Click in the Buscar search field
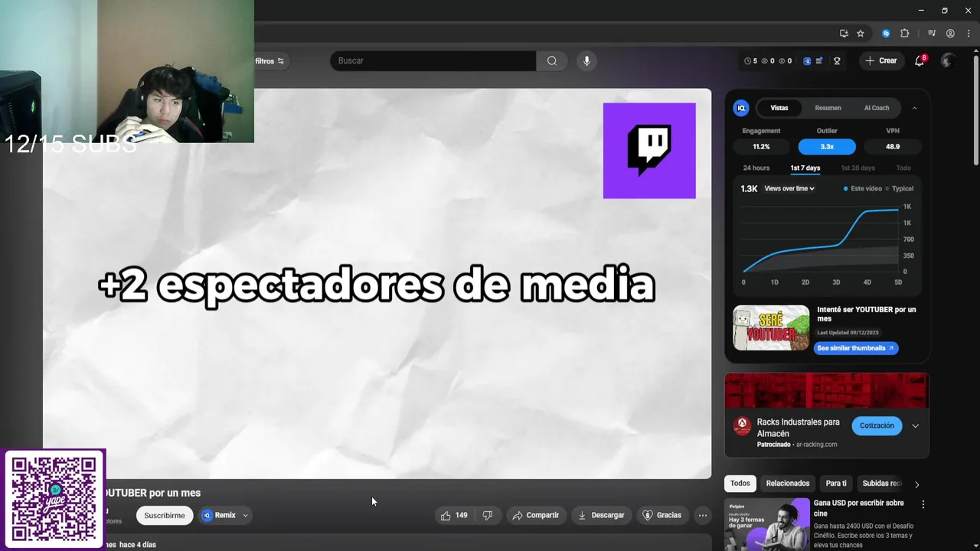The width and height of the screenshot is (980, 551). [x=433, y=60]
